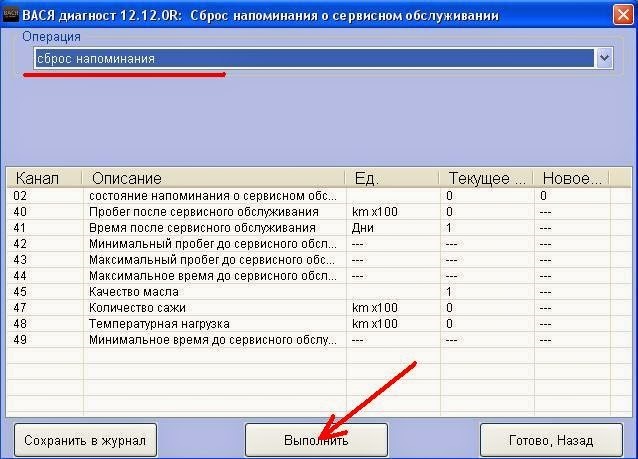Click the Сохранить в журнал button
Screen dimensions: 638x459
coord(85,440)
